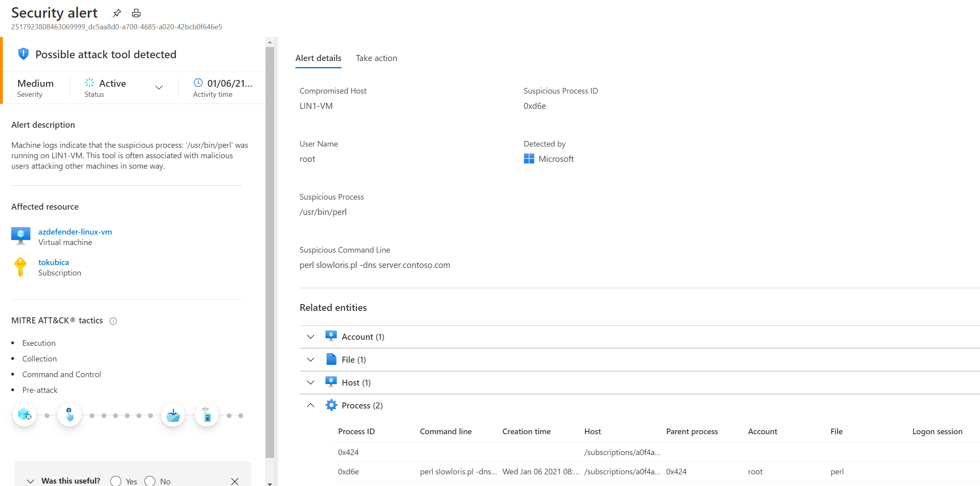The height and width of the screenshot is (486, 980).
Task: Click the print icon next to title
Action: (136, 13)
